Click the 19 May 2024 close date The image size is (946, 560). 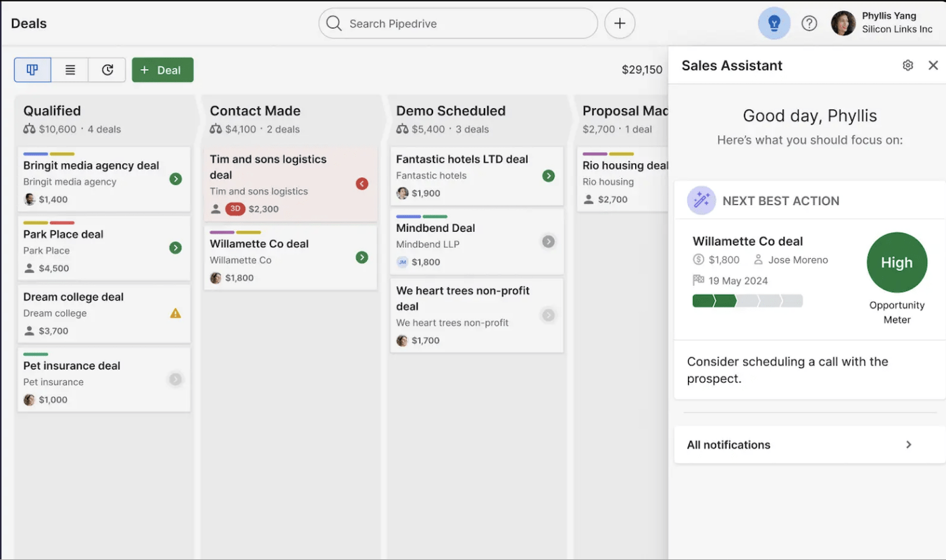click(738, 280)
